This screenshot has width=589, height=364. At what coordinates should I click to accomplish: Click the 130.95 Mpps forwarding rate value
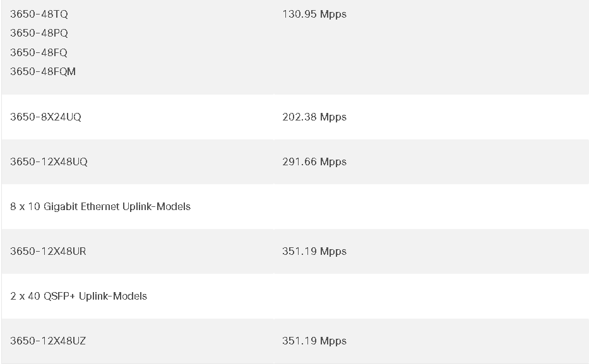pyautogui.click(x=314, y=15)
